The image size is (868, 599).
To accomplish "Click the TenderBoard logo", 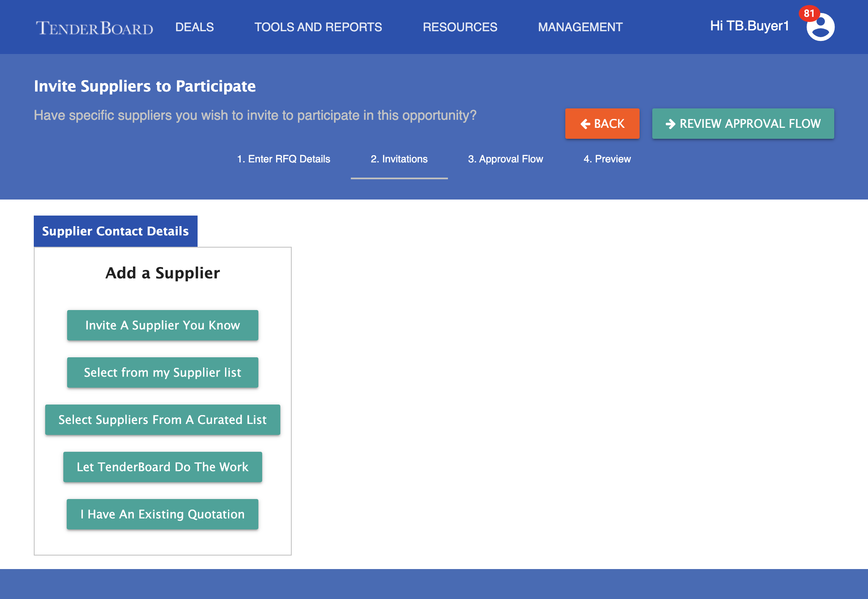I will (95, 28).
